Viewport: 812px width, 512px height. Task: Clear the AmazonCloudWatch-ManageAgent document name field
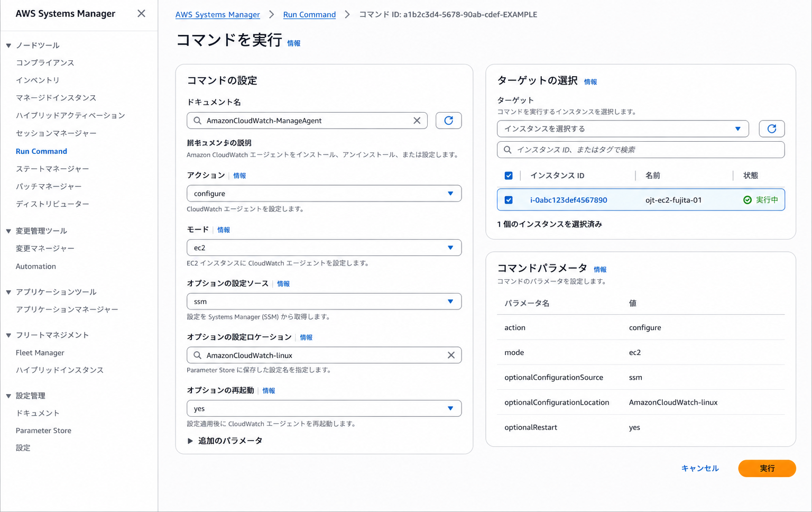(417, 121)
